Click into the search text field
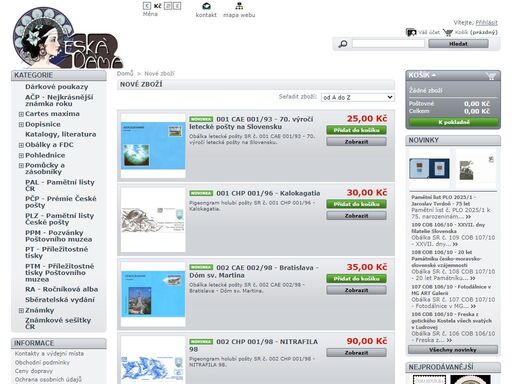 click(x=388, y=44)
